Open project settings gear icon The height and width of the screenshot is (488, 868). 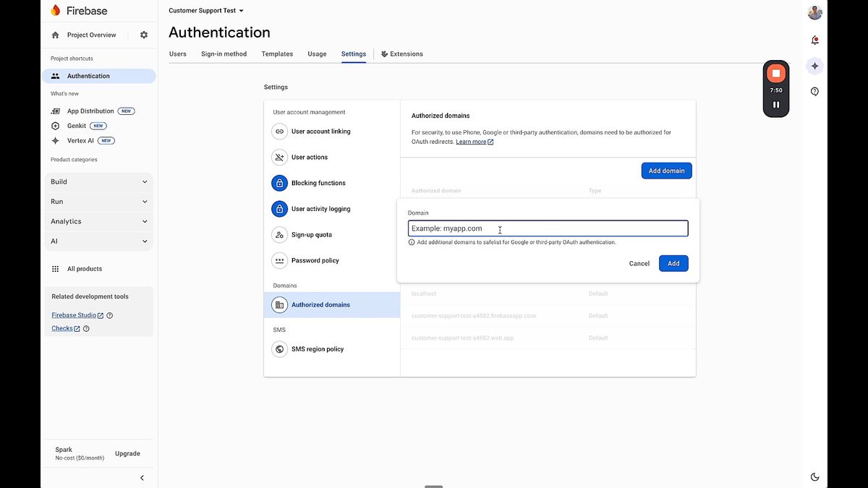[144, 35]
